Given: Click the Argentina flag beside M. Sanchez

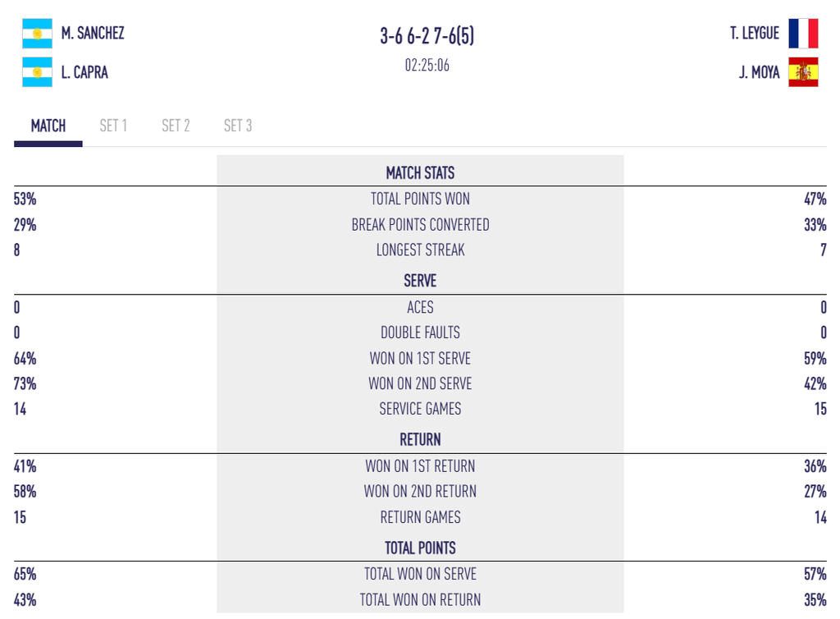Looking at the screenshot, I should 37,33.
